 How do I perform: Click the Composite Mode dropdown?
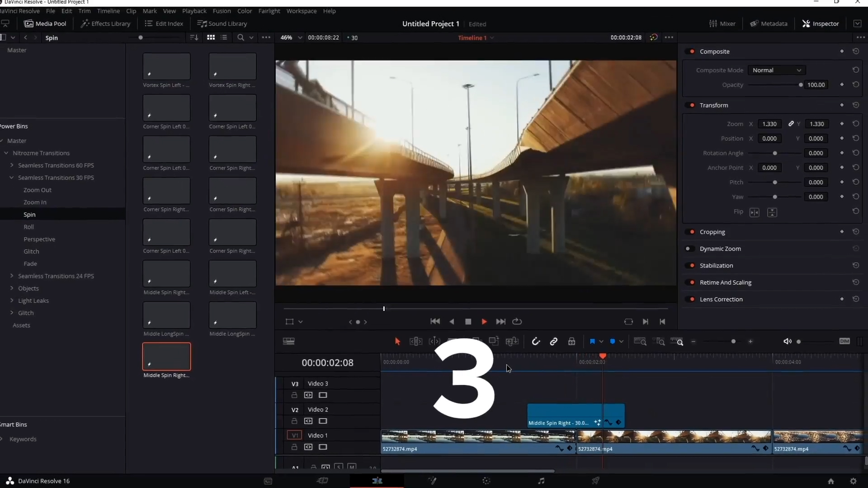coord(777,70)
